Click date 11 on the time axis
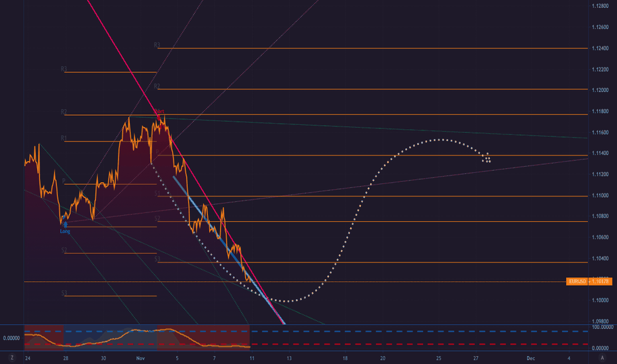The height and width of the screenshot is (364, 617). click(252, 358)
